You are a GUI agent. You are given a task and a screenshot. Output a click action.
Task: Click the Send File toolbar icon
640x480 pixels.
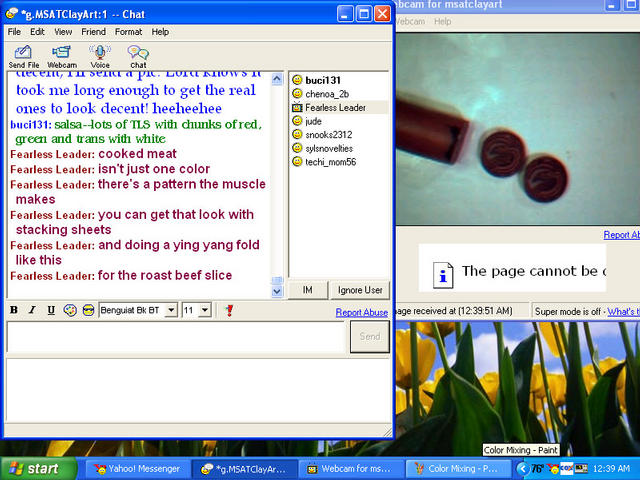[23, 57]
